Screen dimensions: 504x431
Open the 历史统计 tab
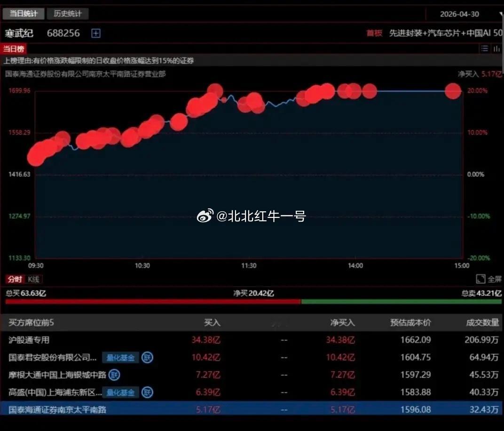(x=68, y=14)
